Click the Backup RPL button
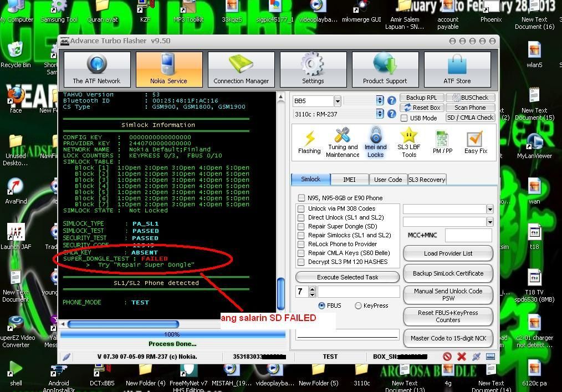Image resolution: width=562 pixels, height=392 pixels. 421,98
